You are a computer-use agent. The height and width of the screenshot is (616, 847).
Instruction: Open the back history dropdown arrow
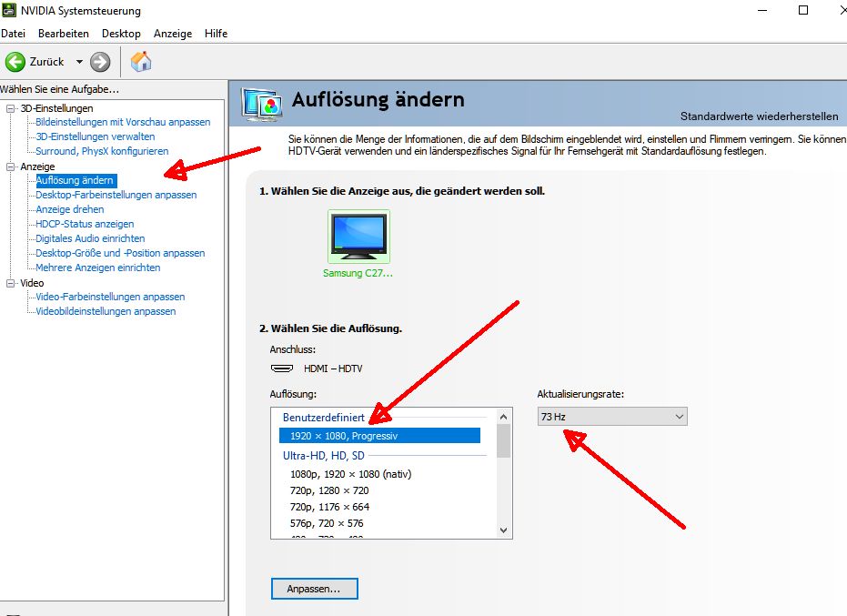click(x=79, y=62)
